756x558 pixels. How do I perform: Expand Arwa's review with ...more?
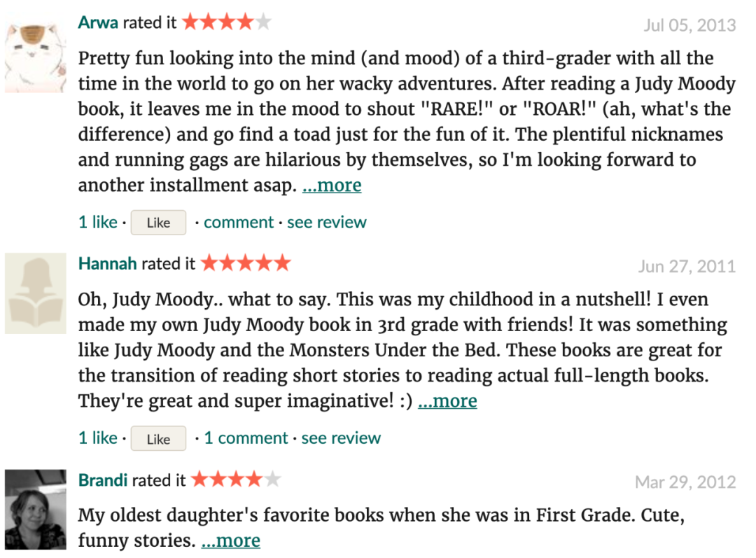tap(332, 186)
